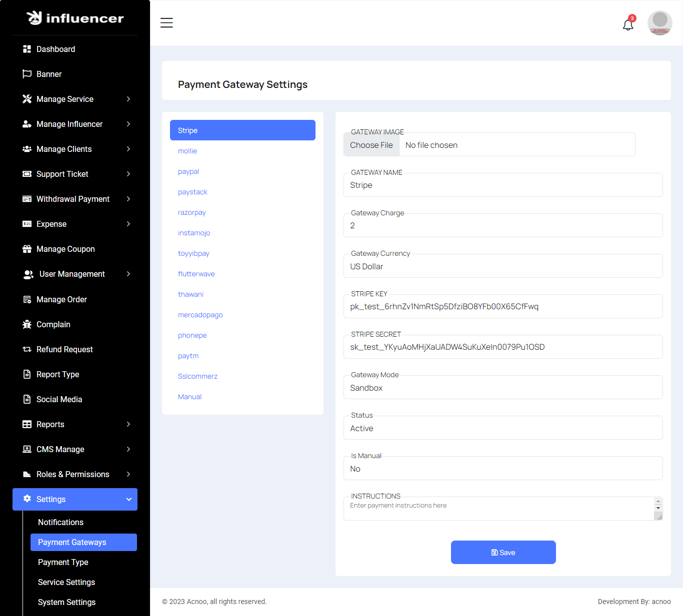Expand the Manage Service submenu chevron
Image resolution: width=683 pixels, height=616 pixels.
click(x=128, y=99)
